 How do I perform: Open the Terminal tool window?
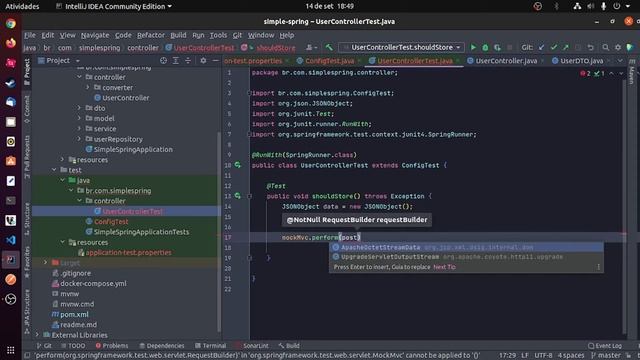[x=210, y=346]
